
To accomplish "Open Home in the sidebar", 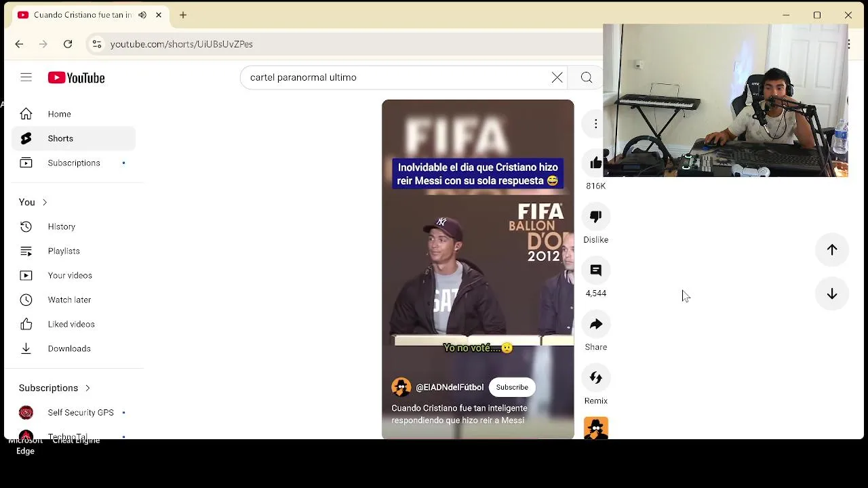I will coord(73,114).
